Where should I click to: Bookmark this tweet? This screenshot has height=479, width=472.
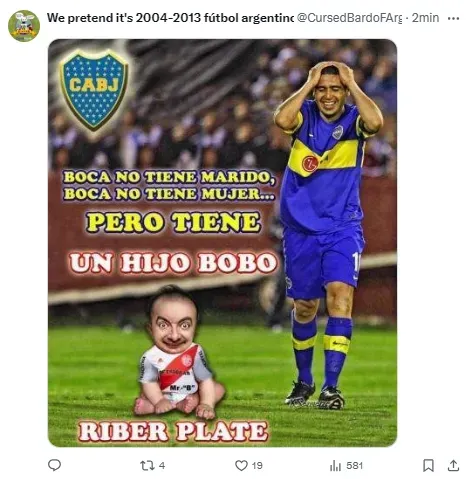[x=428, y=465]
